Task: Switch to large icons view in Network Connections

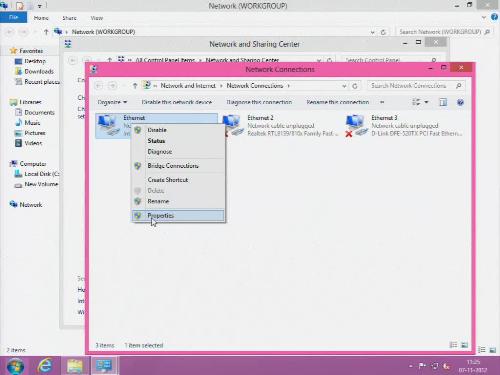Action: tap(464, 345)
